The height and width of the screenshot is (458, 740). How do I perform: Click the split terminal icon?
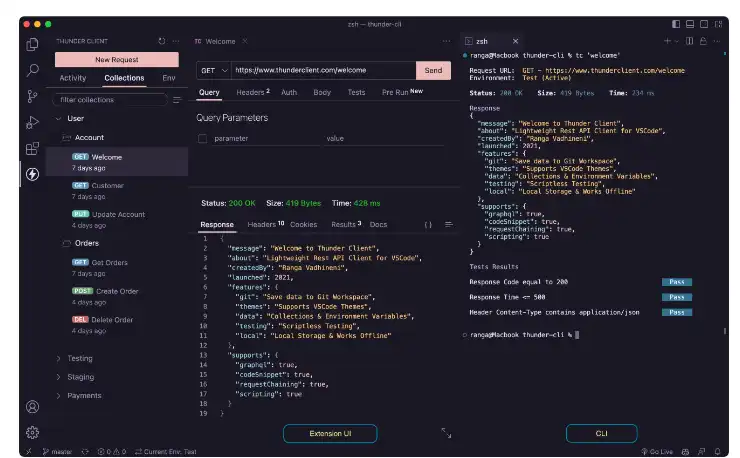690,41
